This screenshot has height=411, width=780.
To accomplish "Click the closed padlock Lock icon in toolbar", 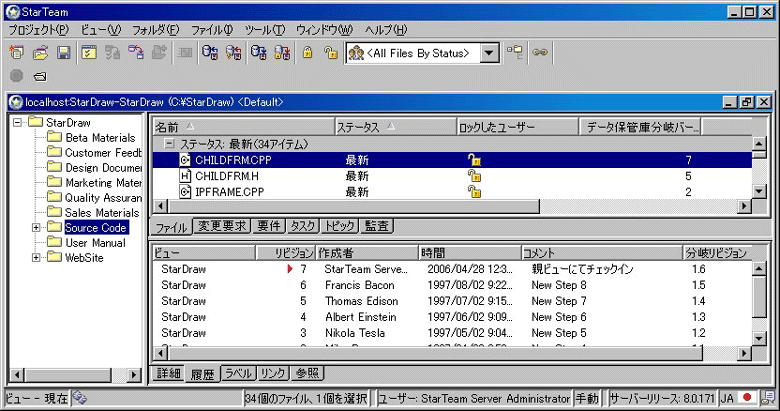I will tap(308, 52).
